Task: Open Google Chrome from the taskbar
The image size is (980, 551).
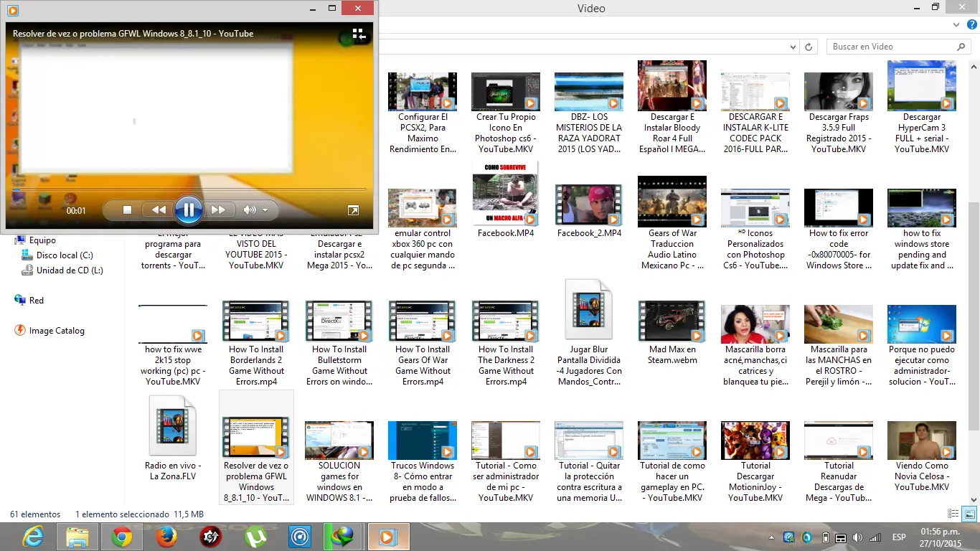Action: 121,536
